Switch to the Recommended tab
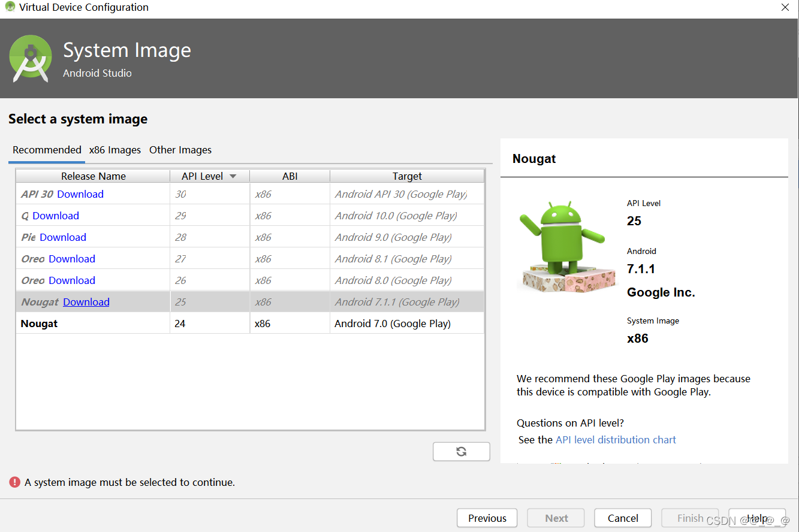 pos(47,150)
